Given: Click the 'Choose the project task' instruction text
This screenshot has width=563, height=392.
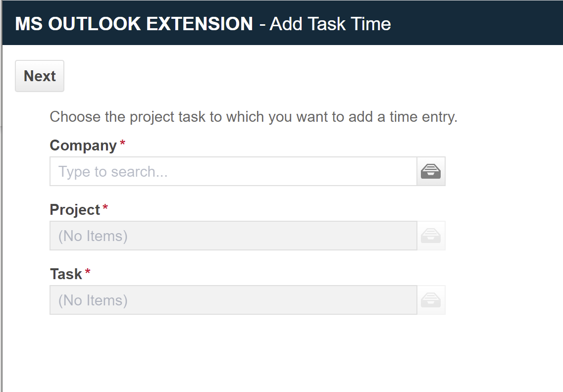Looking at the screenshot, I should click(x=254, y=117).
